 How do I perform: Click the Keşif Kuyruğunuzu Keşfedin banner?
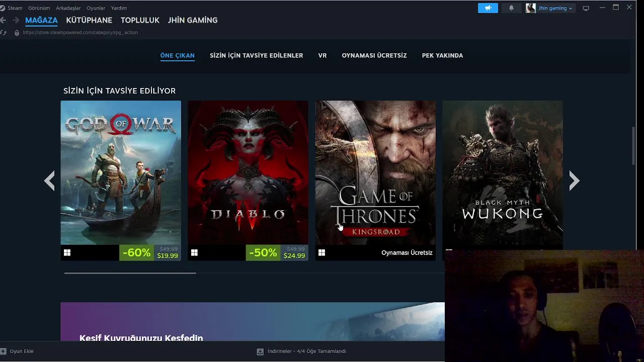tap(253, 322)
